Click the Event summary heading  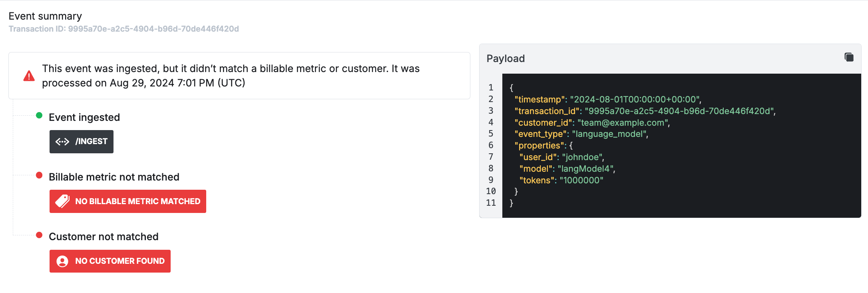(45, 16)
